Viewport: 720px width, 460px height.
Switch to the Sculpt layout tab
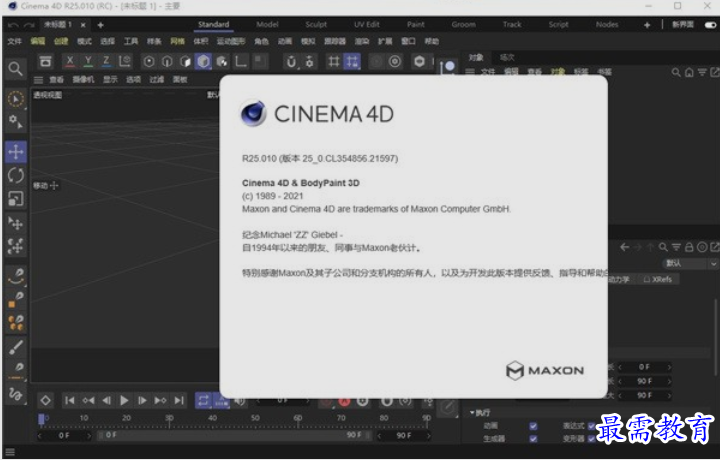pos(316,24)
